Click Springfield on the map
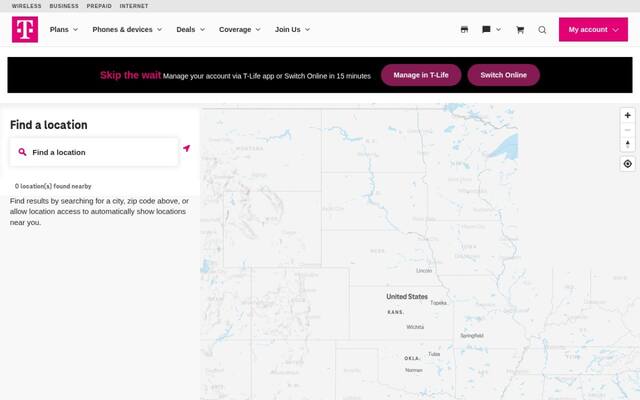The image size is (640, 400). (x=472, y=336)
